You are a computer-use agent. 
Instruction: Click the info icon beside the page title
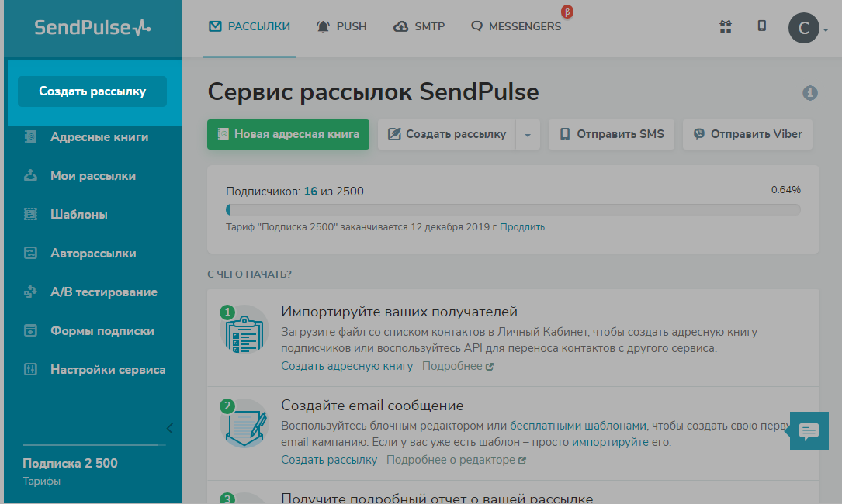[x=809, y=93]
